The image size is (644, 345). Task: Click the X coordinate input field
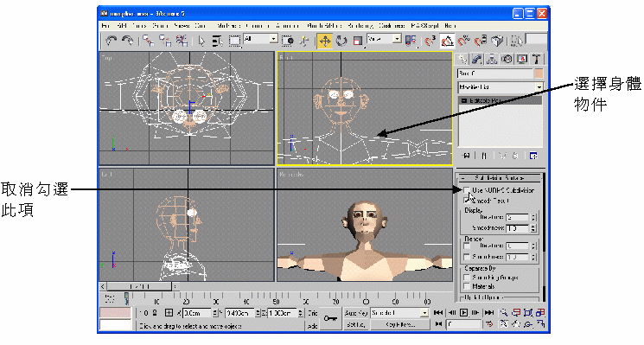pos(197,313)
